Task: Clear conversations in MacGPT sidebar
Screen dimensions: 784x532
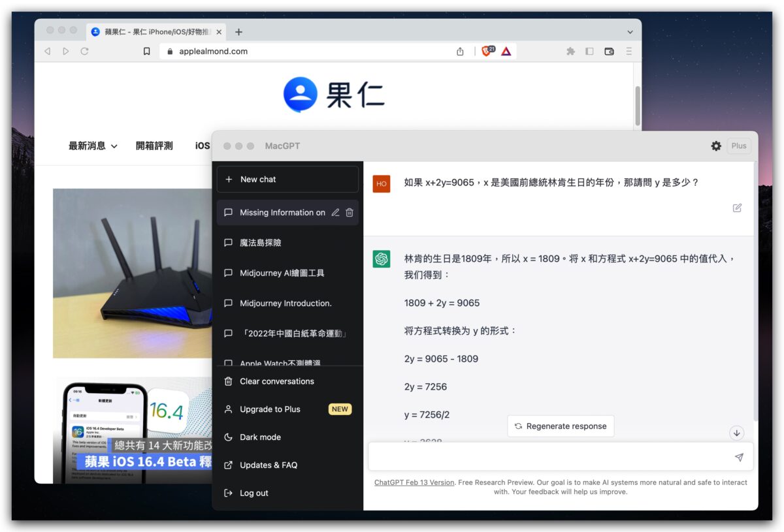Action: tap(287, 381)
